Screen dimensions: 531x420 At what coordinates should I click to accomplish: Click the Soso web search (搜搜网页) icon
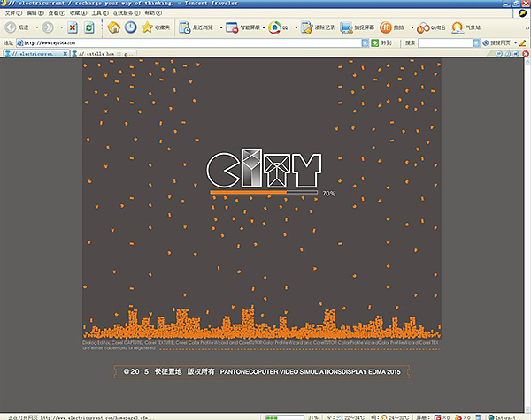pyautogui.click(x=486, y=43)
